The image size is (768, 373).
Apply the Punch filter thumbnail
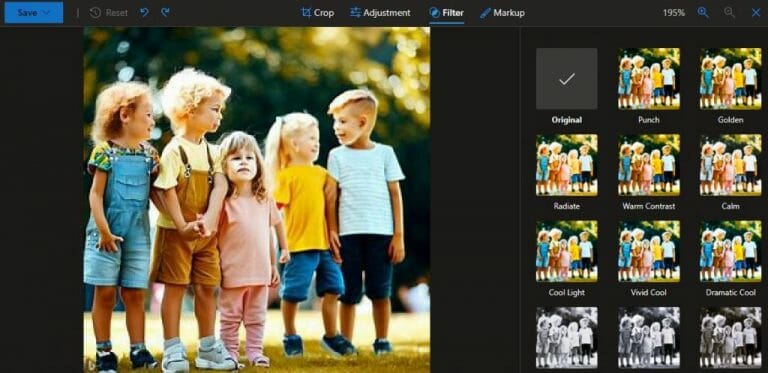coord(648,78)
